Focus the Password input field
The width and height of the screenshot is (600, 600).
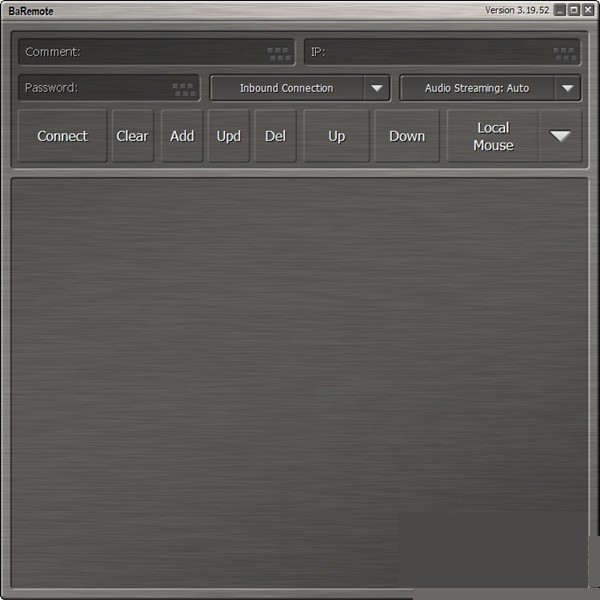click(95, 88)
